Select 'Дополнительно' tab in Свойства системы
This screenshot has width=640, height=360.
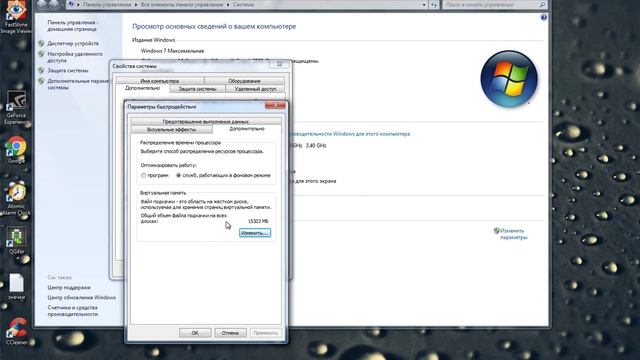pyautogui.click(x=142, y=88)
